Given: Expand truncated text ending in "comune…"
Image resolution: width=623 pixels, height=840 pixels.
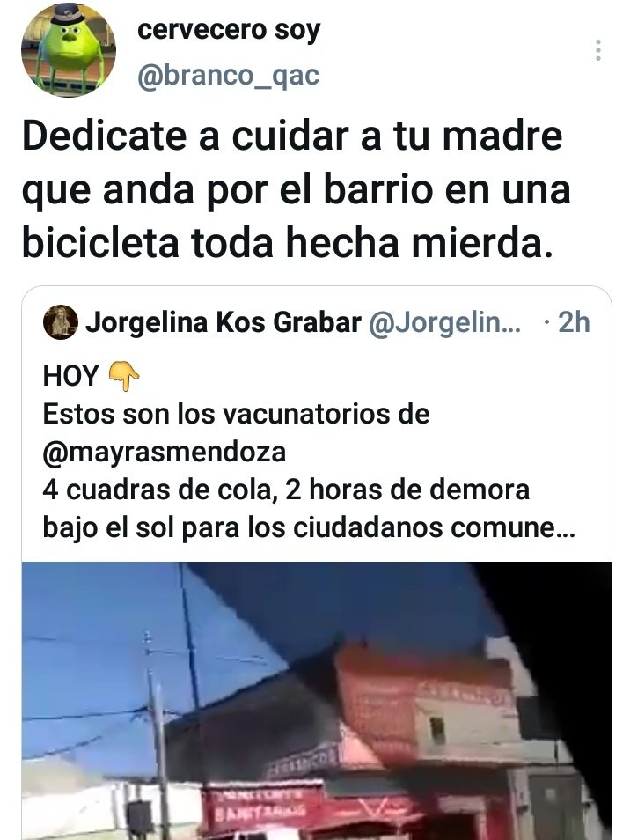Looking at the screenshot, I should point(309,527).
